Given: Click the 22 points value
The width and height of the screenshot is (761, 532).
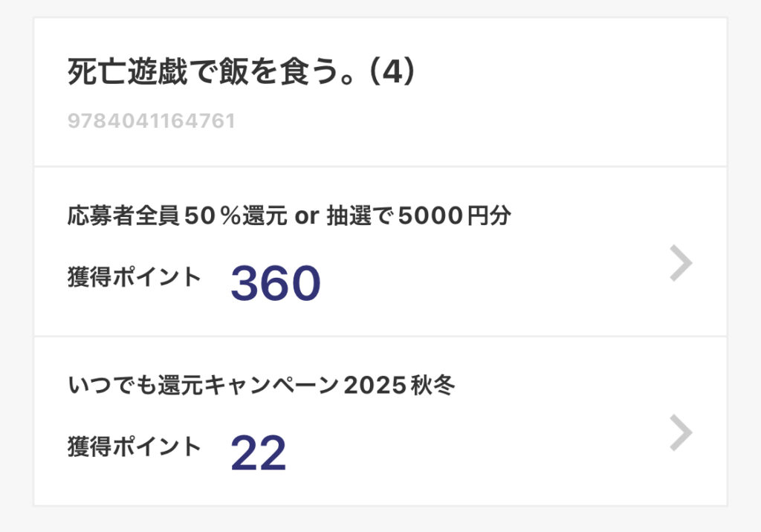Looking at the screenshot, I should (x=258, y=452).
